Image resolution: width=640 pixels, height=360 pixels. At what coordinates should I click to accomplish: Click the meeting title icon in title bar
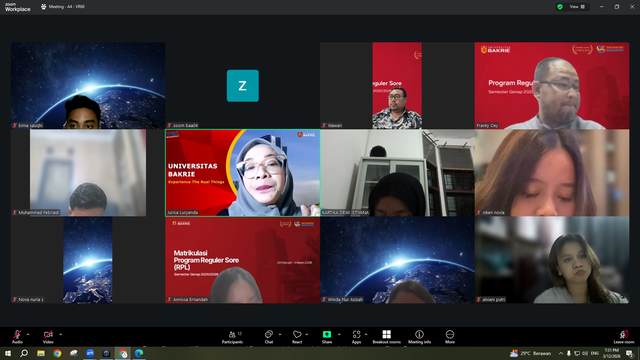(x=43, y=7)
